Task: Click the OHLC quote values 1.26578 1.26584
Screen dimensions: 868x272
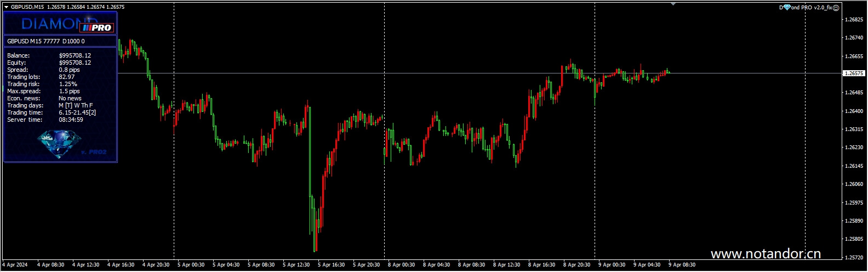Action: point(66,7)
